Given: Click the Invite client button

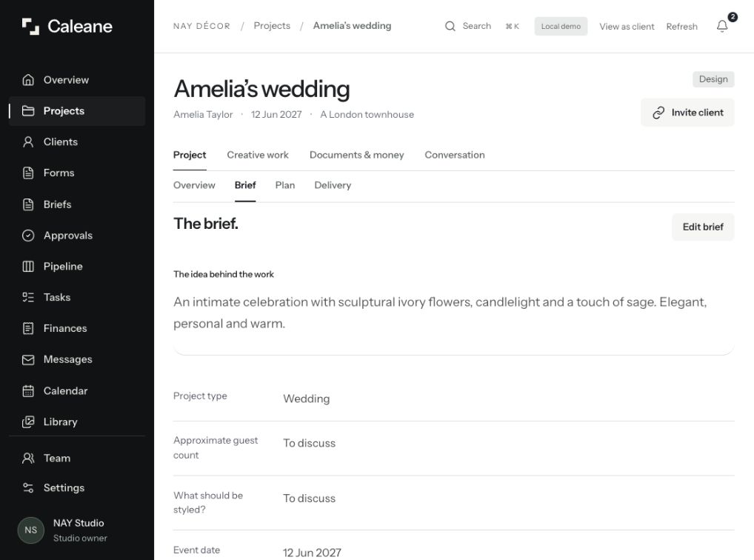Looking at the screenshot, I should pyautogui.click(x=687, y=113).
